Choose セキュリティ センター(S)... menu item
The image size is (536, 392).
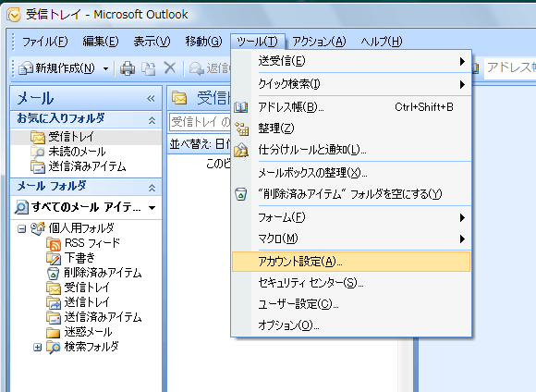coord(351,283)
